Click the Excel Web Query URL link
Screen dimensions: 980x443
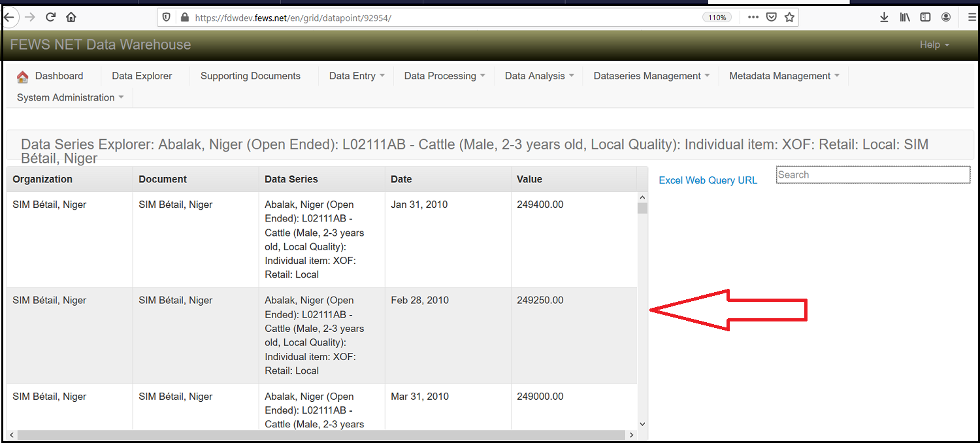(708, 180)
